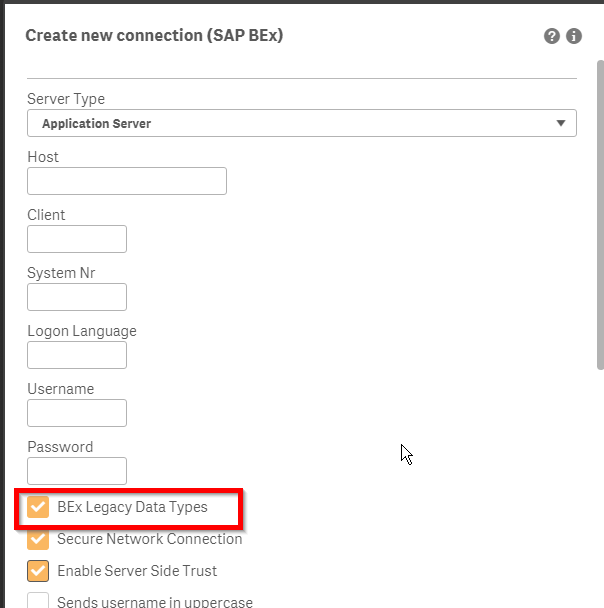Disable Secure Network Connection checkbox
This screenshot has width=604, height=608.
[38, 539]
